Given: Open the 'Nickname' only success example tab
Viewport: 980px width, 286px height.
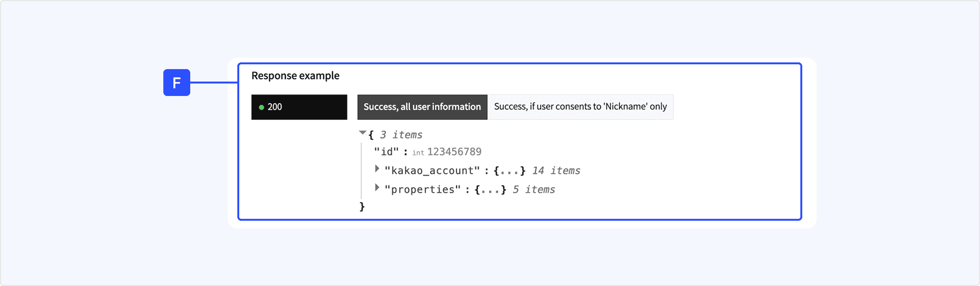Looking at the screenshot, I should (x=580, y=107).
